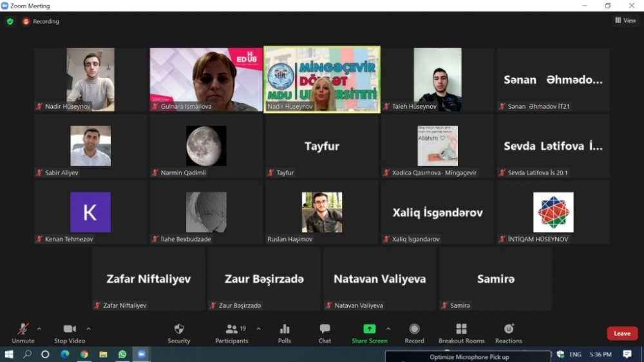Open the Chat panel

[x=325, y=332]
